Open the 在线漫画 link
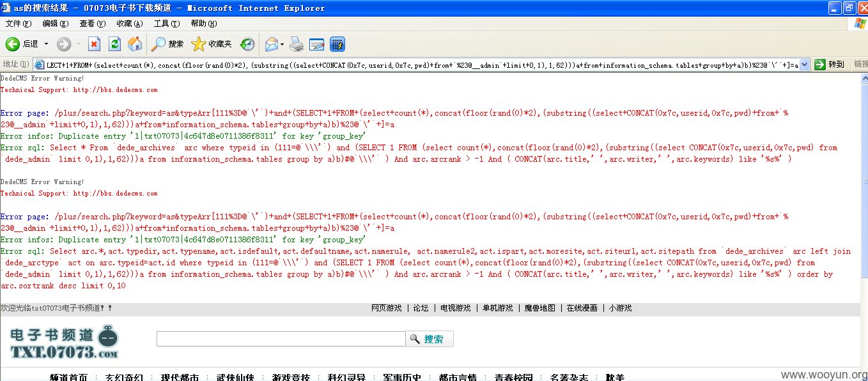The image size is (868, 381). click(x=582, y=308)
